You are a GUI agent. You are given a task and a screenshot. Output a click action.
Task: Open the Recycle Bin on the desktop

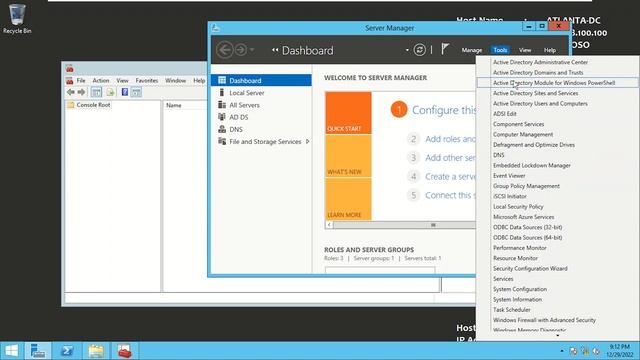(x=17, y=19)
